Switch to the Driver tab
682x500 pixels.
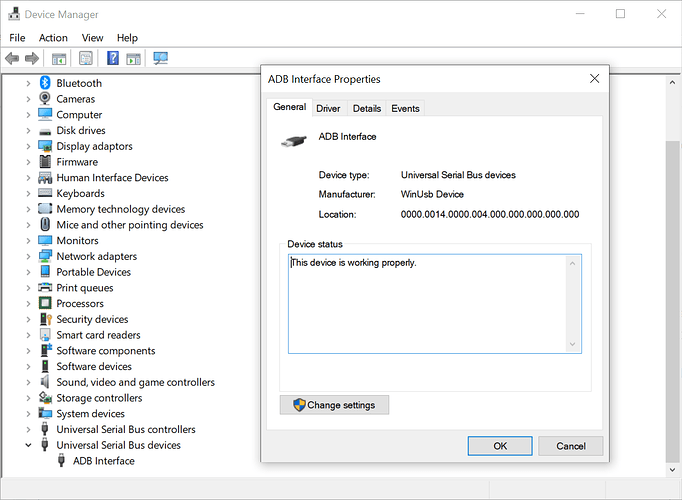pyautogui.click(x=328, y=108)
